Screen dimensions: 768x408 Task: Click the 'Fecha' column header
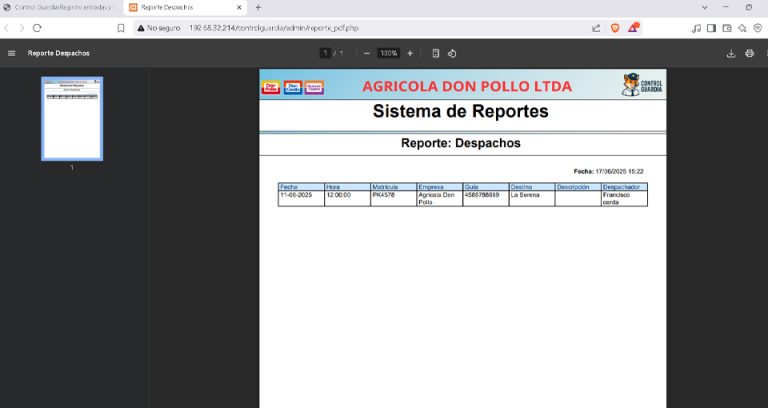coord(301,187)
